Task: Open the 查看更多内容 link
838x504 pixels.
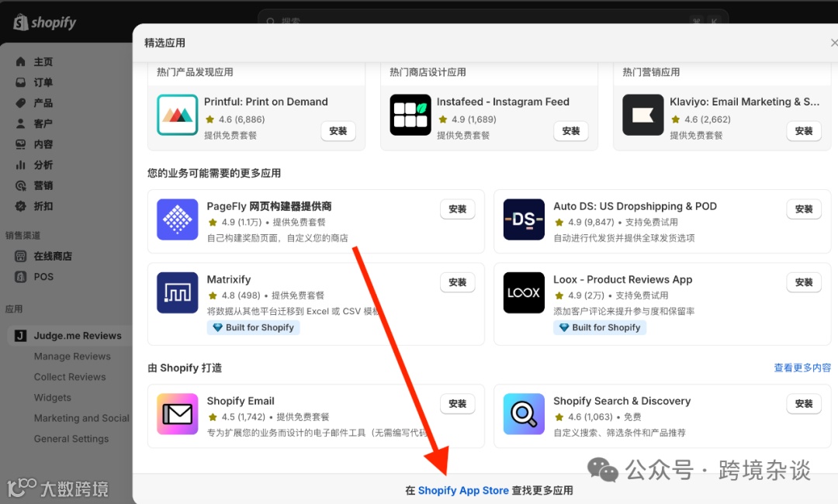Action: [802, 368]
